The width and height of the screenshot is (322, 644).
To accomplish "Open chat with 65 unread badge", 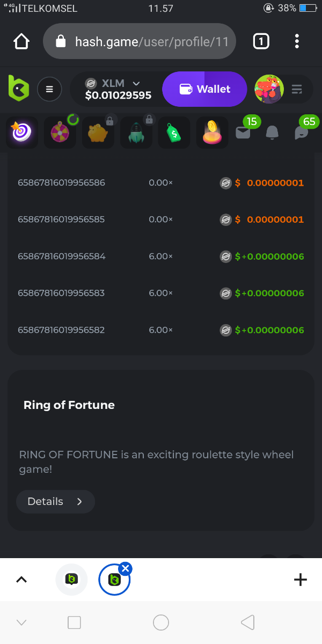I will (302, 132).
